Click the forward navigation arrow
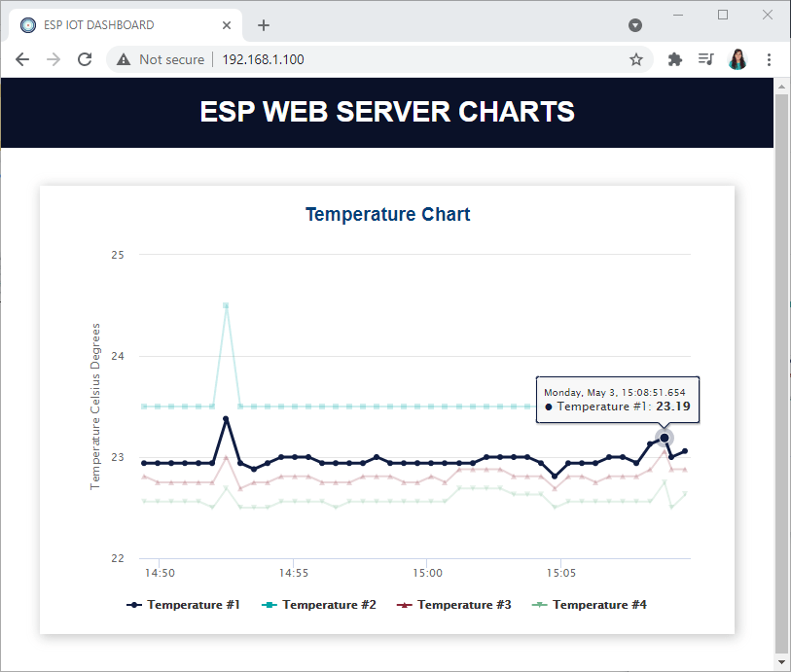 [x=53, y=58]
